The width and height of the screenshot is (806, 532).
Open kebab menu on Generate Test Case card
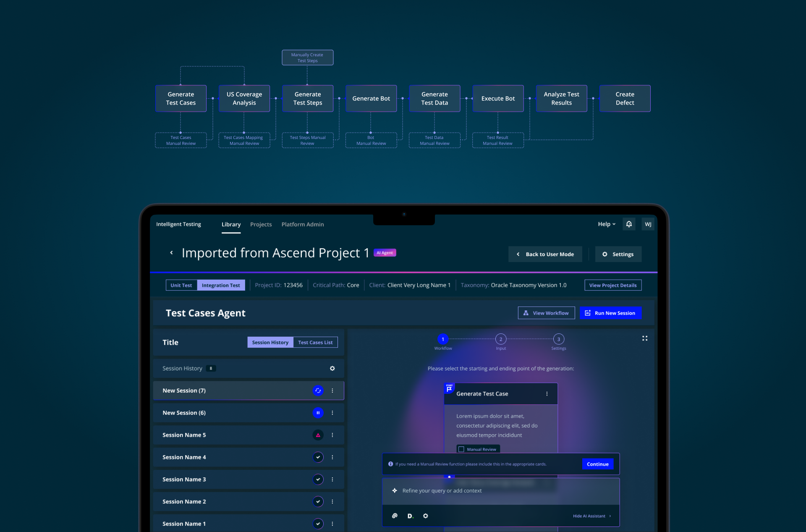point(547,394)
